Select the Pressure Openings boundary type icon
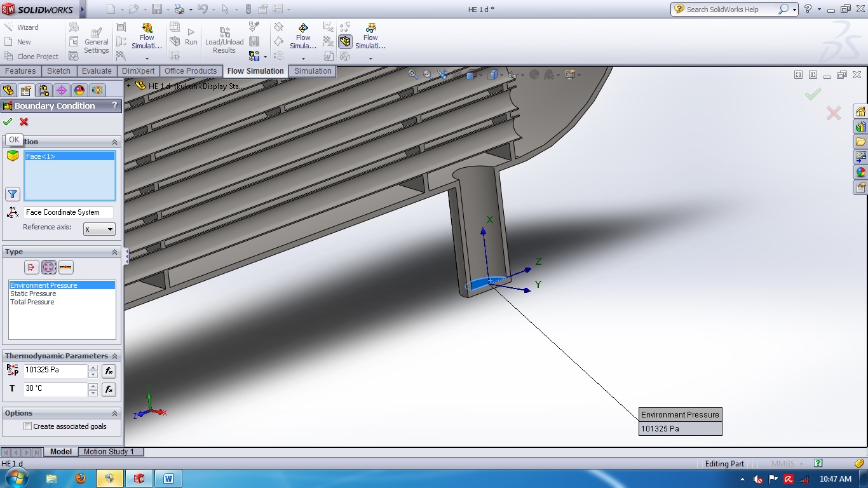The height and width of the screenshot is (488, 868). click(x=49, y=268)
